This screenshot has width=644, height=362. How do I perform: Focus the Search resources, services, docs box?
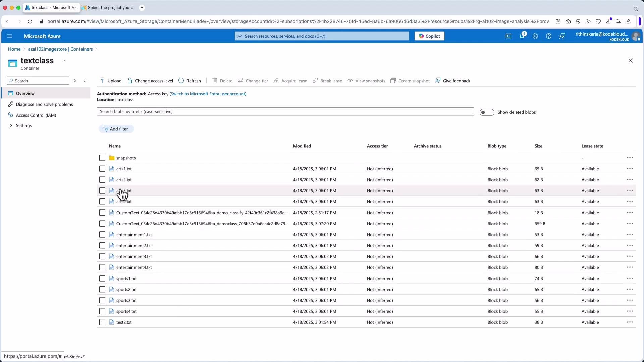point(322,36)
